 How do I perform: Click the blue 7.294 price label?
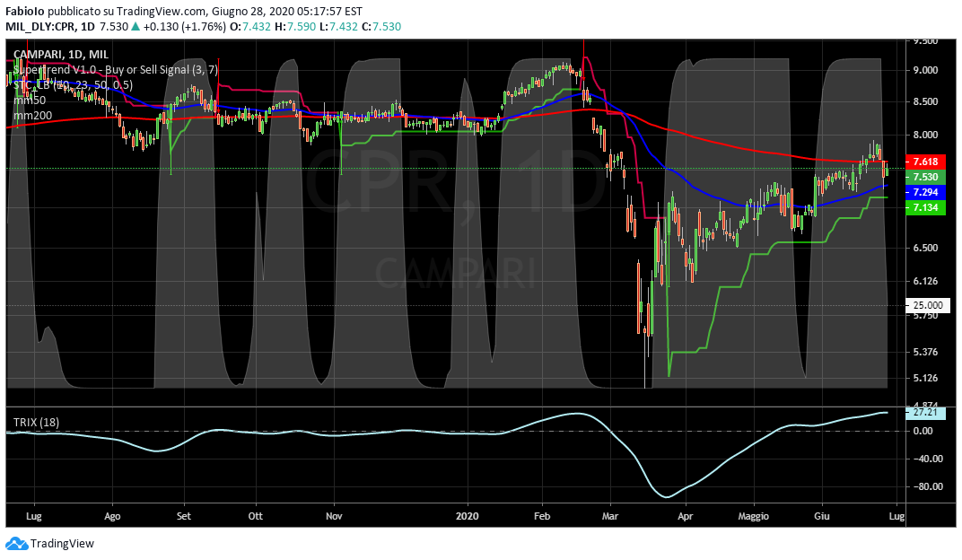click(925, 192)
